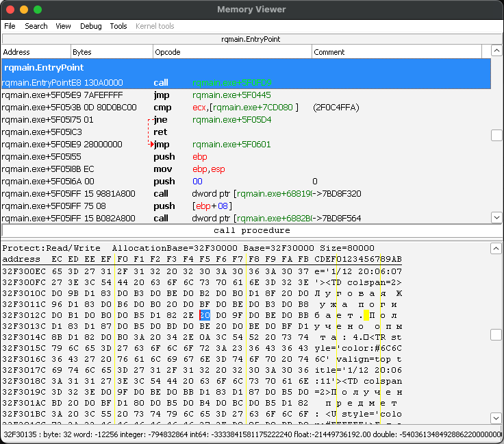Click hex row address 32F3019C
This screenshot has width=504, height=444.
pos(24,392)
